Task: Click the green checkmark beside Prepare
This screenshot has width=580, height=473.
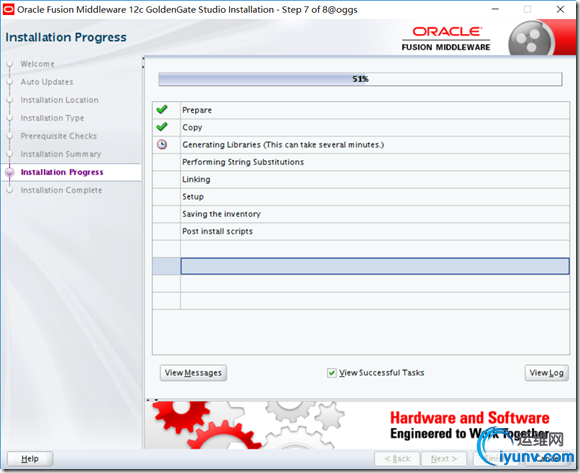Action: pos(162,109)
